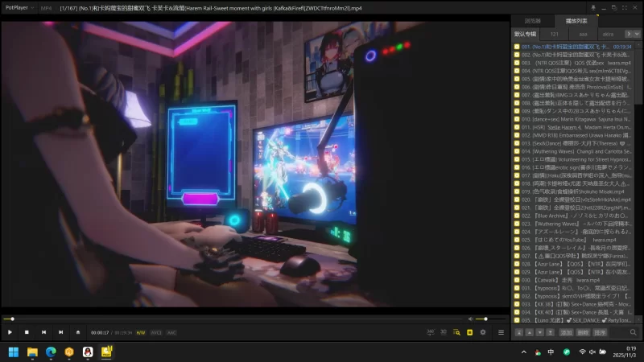Select playlist entry 025 はじめてのYouTube
Screen dimensions: 644x362
tap(573, 240)
